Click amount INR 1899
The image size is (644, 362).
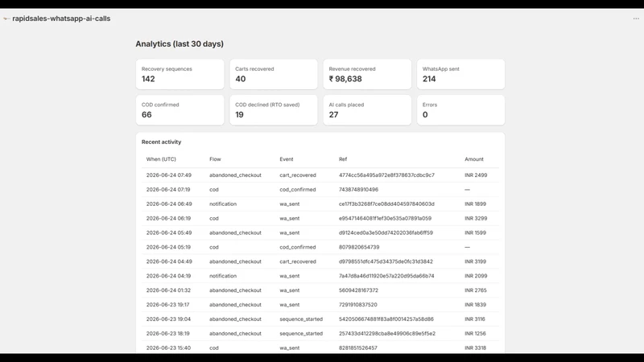click(x=475, y=204)
